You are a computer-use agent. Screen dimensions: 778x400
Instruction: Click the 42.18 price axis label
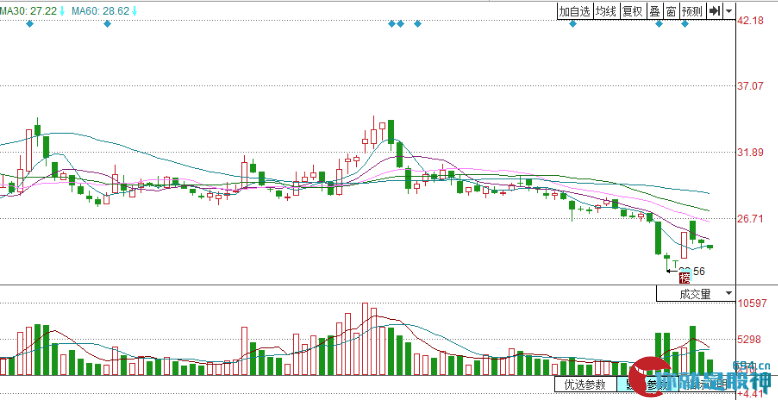(752, 20)
